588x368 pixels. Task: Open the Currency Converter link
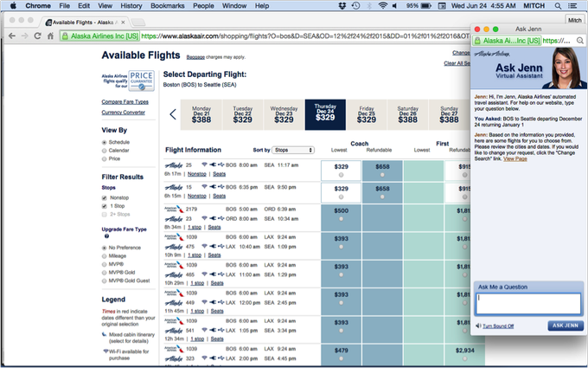pos(123,113)
